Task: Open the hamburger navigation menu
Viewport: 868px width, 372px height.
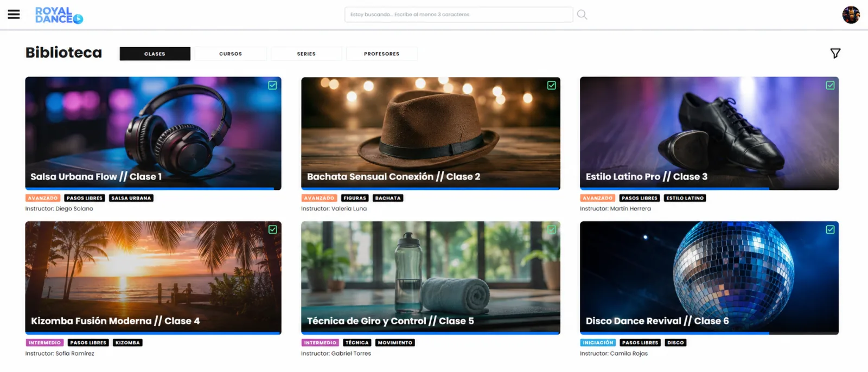Action: point(14,15)
